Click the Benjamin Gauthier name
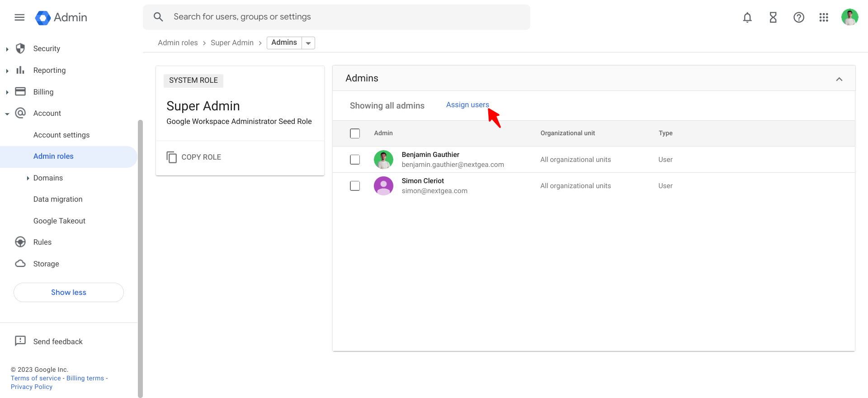Viewport: 868px width, 398px height. [x=430, y=155]
